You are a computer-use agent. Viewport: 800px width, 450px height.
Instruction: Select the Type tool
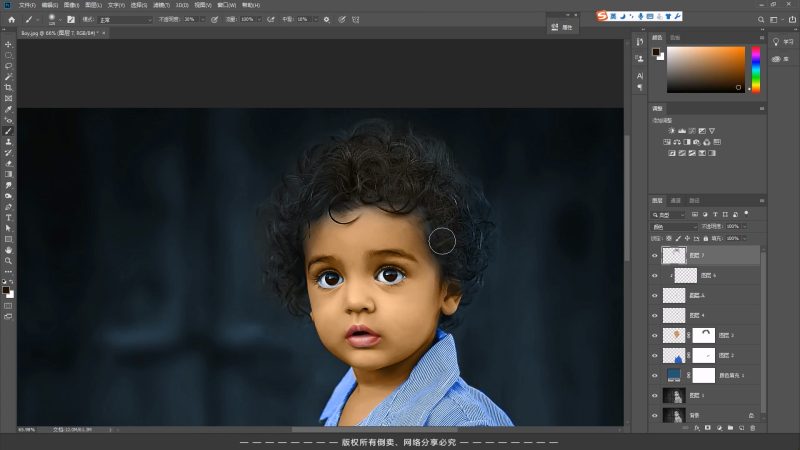(x=9, y=217)
